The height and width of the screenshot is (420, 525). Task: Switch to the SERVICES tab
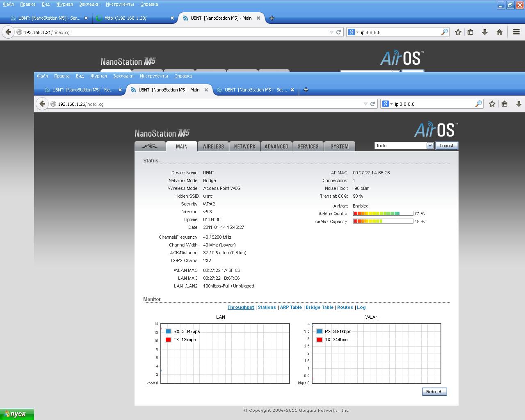[308, 146]
